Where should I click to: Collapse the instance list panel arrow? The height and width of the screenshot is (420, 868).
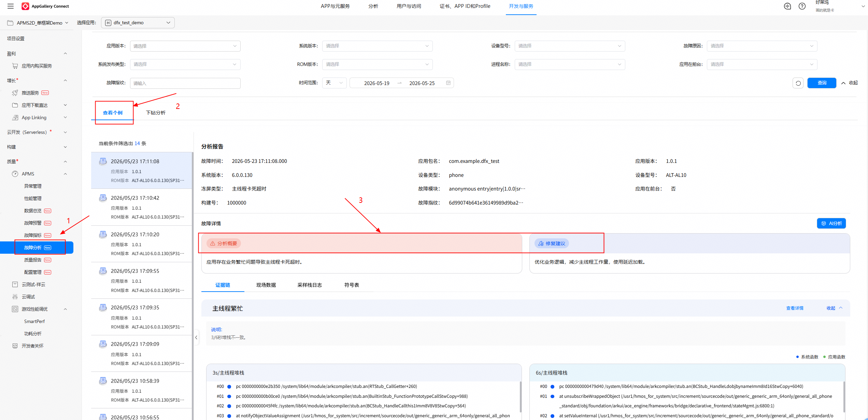[x=196, y=337]
